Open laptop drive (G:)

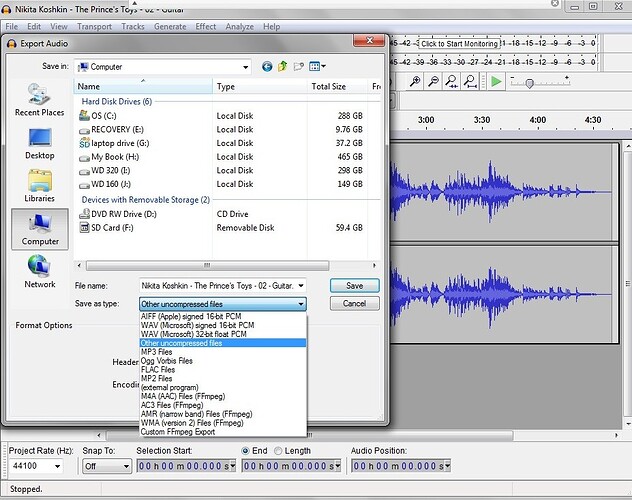[114, 143]
